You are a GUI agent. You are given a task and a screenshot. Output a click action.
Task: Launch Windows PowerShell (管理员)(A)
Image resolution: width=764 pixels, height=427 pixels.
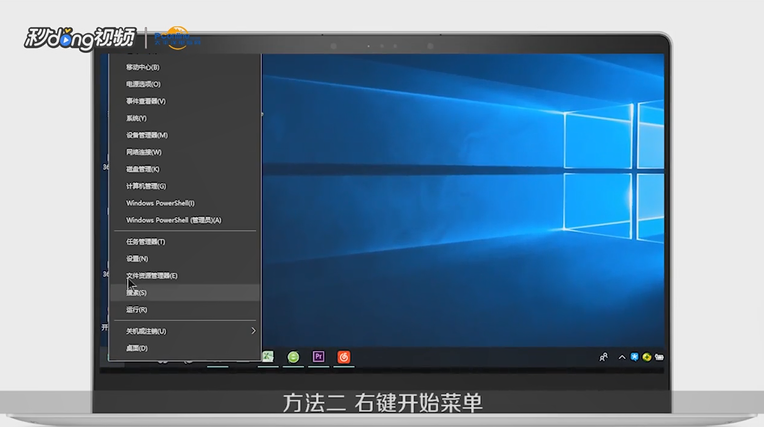tap(185, 220)
